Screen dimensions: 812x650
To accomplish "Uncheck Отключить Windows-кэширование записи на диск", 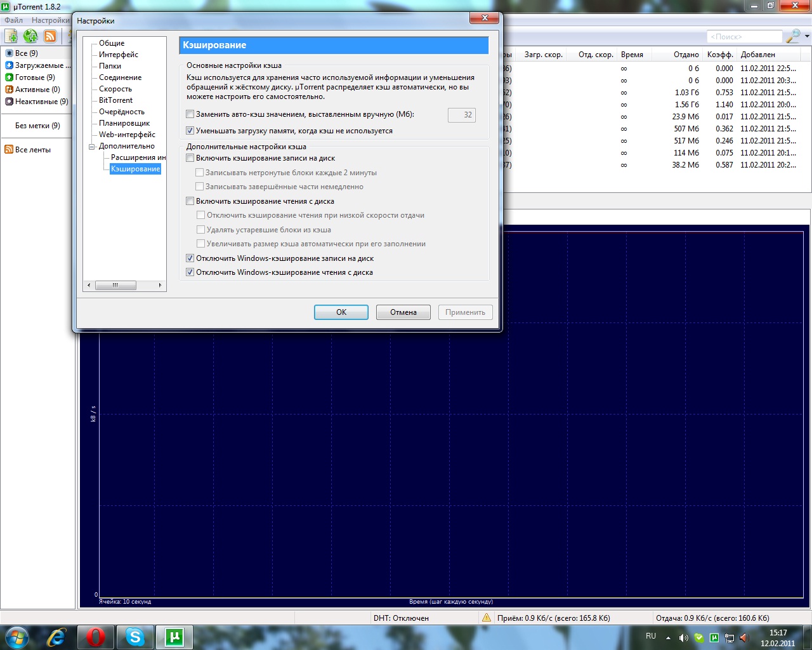I will pos(190,258).
